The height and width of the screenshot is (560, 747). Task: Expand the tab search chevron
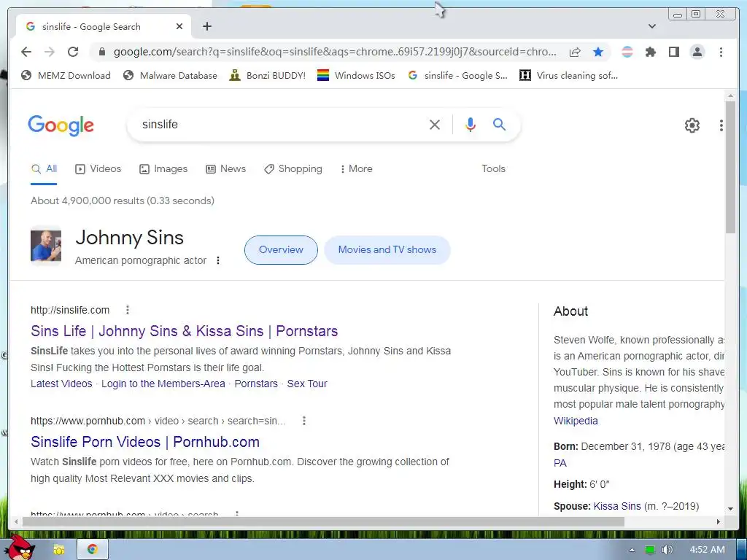click(652, 26)
